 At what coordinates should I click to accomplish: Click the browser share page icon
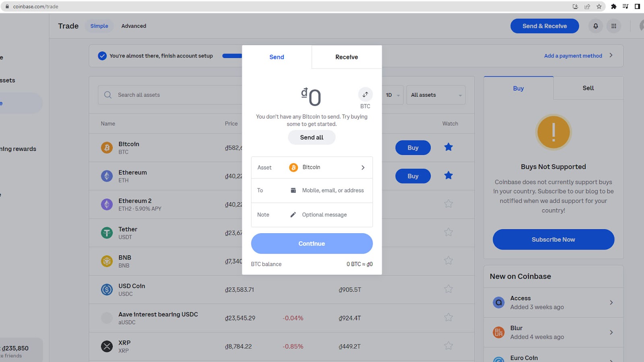[x=587, y=6]
